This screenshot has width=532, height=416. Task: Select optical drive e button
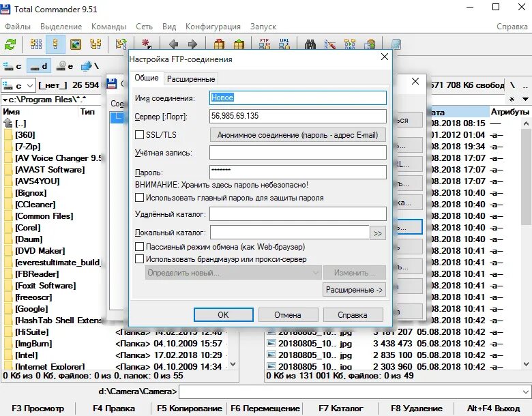click(65, 66)
